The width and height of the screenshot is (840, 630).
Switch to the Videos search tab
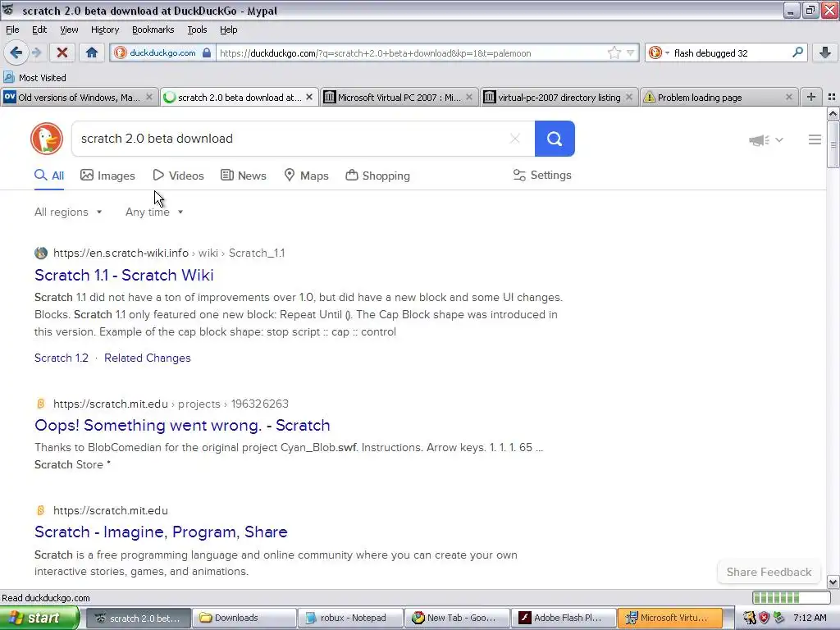click(178, 176)
